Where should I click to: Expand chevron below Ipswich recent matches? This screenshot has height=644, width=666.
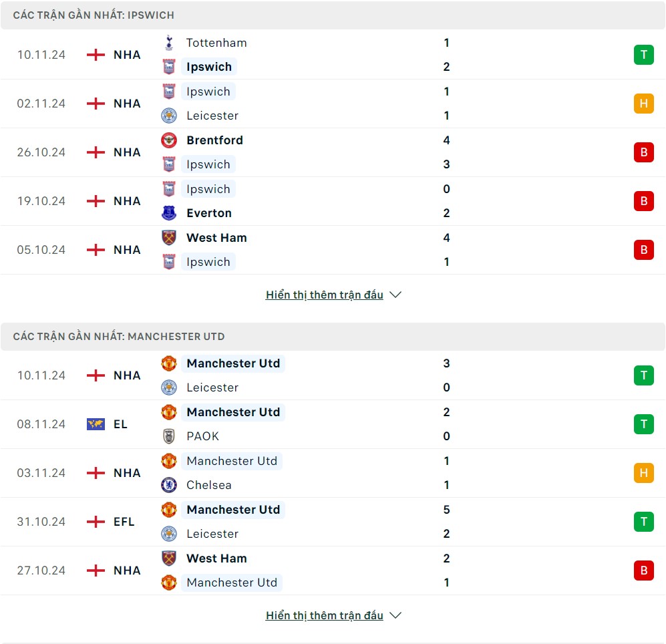[x=395, y=295]
